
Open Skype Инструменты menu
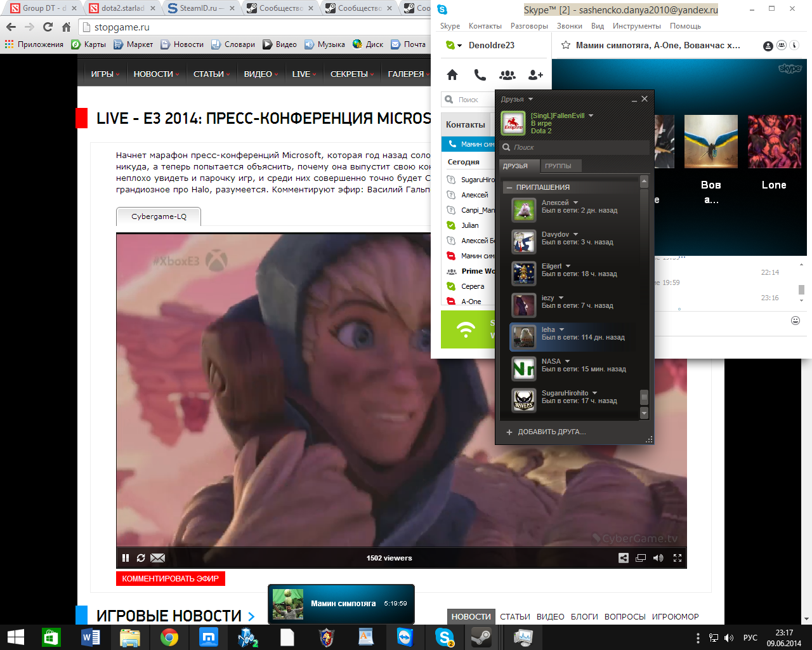pos(636,26)
